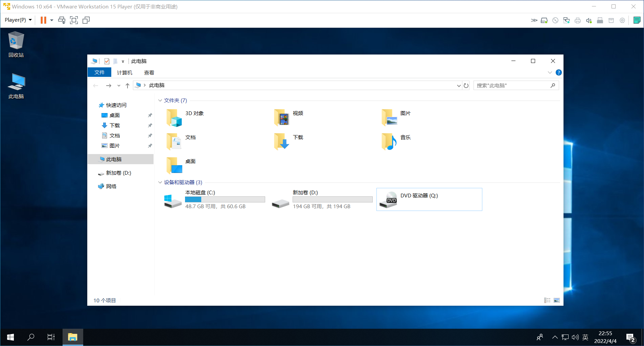Viewport: 644px width, 346px height.
Task: Select DVD 驱动器 (Q:)
Action: tap(429, 200)
